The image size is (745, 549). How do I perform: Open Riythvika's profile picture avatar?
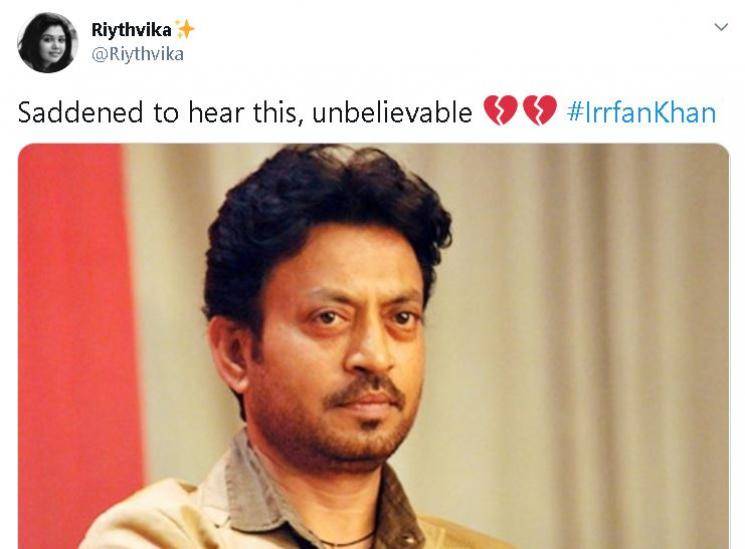click(x=48, y=43)
